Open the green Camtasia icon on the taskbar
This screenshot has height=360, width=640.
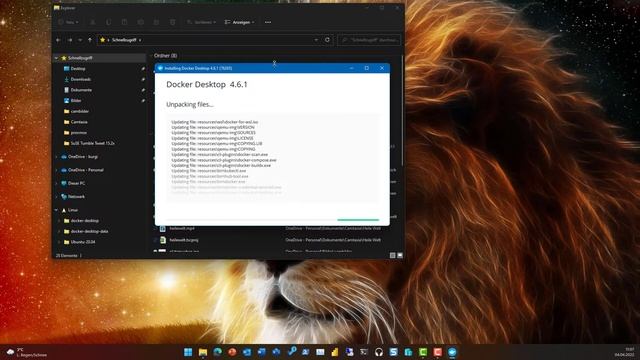point(423,352)
